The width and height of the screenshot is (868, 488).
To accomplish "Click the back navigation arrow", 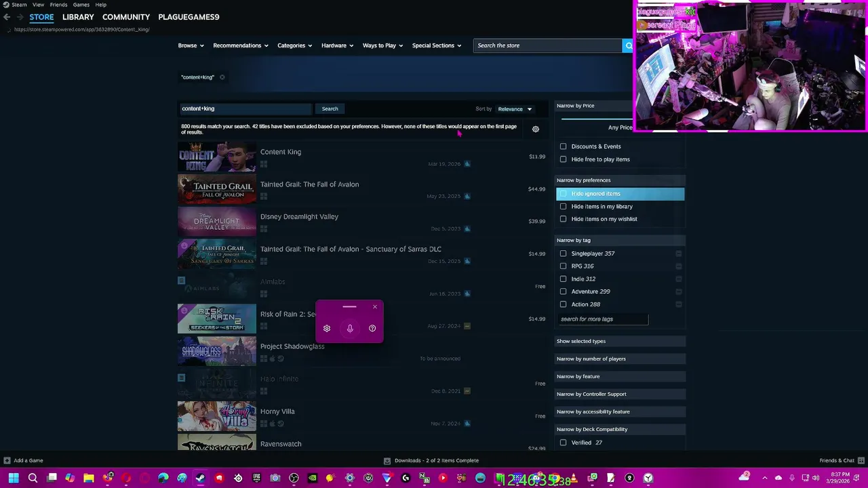I will pos(6,17).
